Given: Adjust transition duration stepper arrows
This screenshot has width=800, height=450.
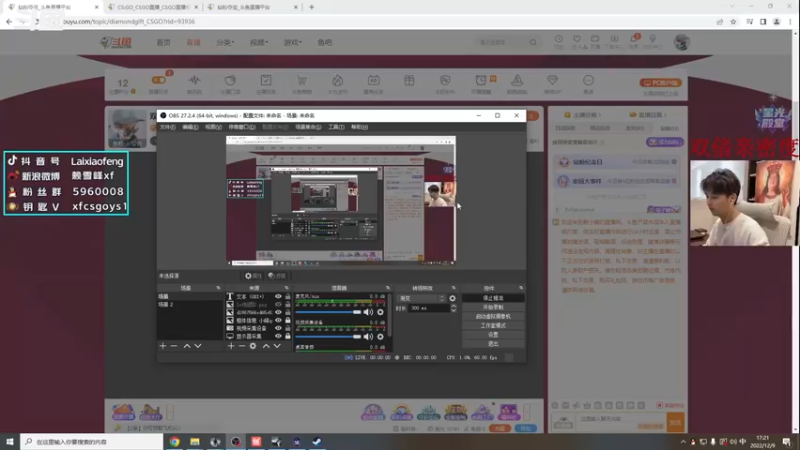Looking at the screenshot, I should pyautogui.click(x=454, y=308).
